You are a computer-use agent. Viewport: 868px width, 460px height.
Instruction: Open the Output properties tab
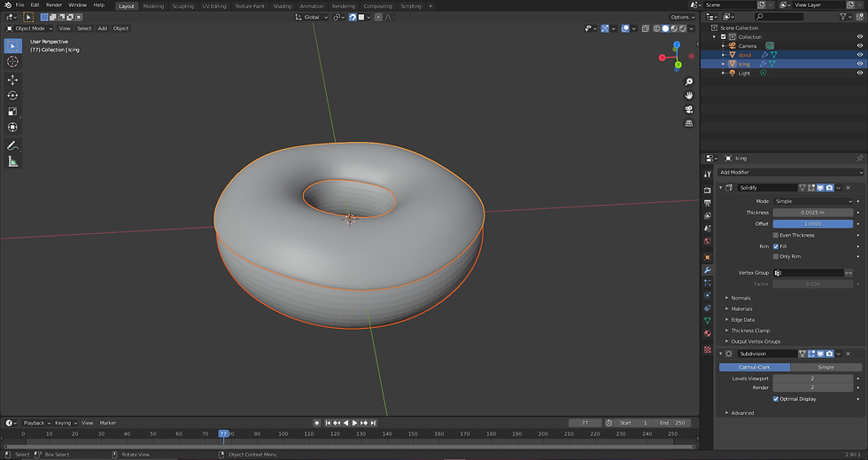pyautogui.click(x=707, y=203)
